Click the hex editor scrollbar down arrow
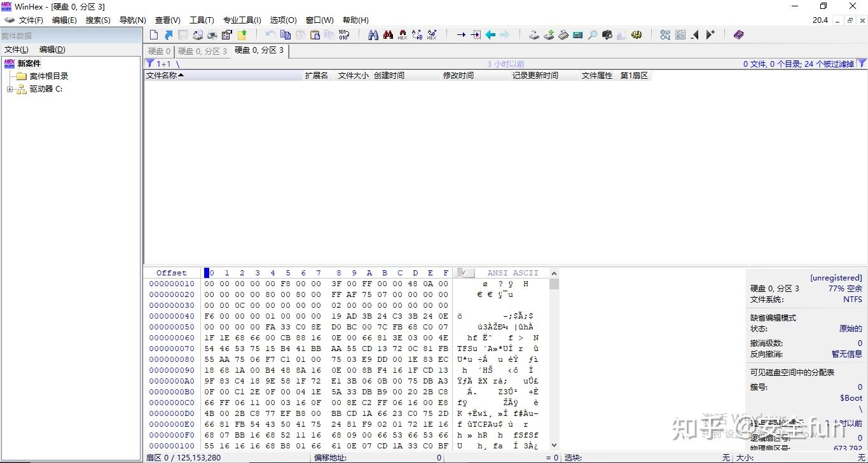This screenshot has width=868, height=463. (554, 446)
